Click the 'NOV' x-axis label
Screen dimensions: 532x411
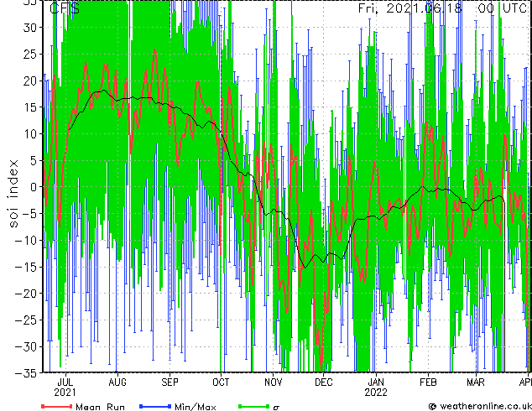(x=273, y=382)
